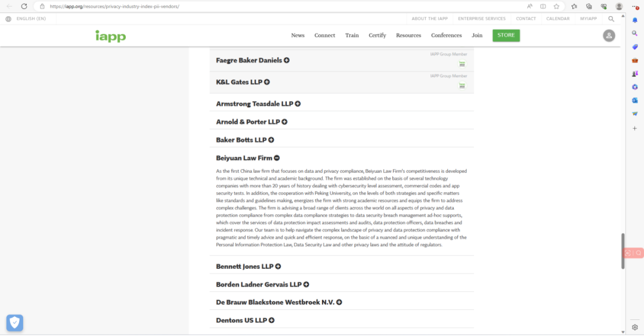Expand the Arnold & Porter LLP entry

(x=284, y=122)
